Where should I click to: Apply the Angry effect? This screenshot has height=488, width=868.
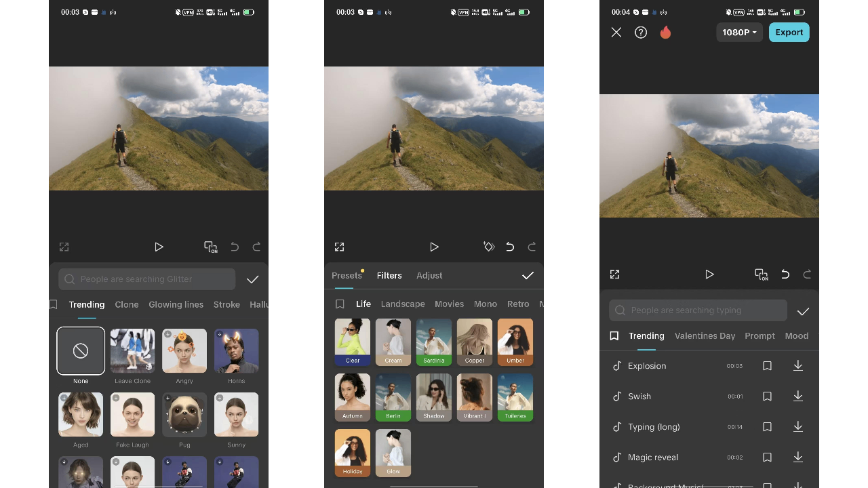tap(184, 351)
